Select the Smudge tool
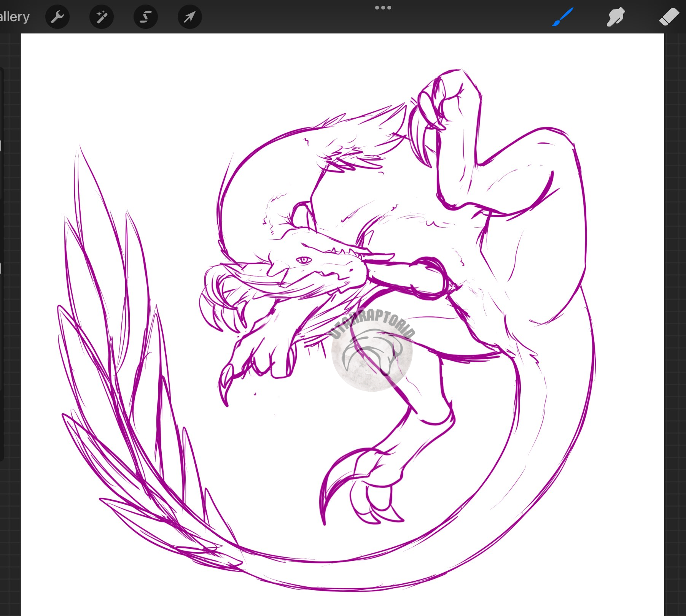 point(616,17)
